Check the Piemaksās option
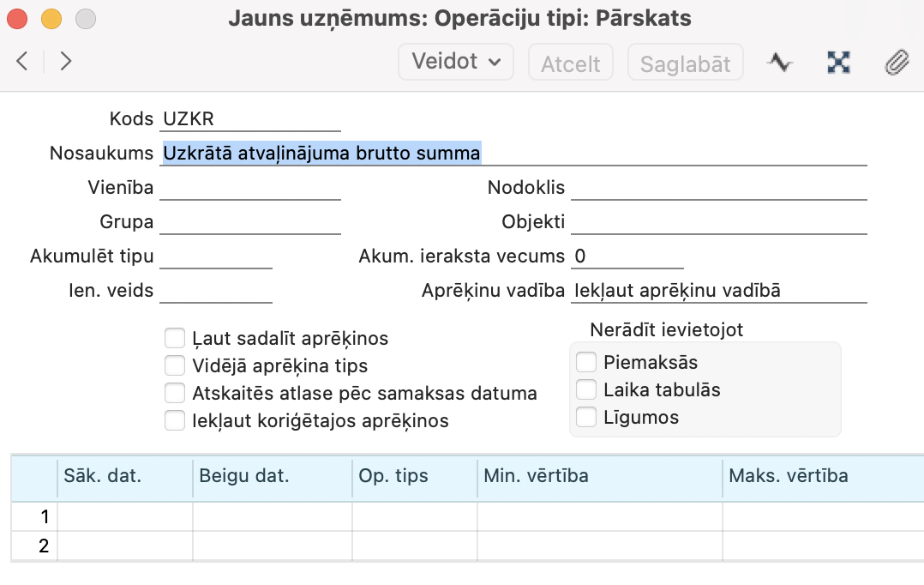Viewport: 924px width, 585px height. 586,362
